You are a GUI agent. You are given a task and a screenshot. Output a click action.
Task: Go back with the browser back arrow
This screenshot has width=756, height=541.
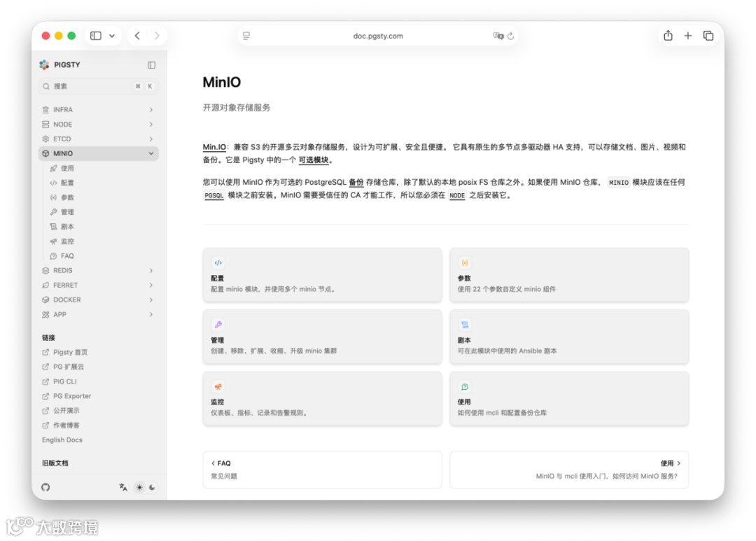pyautogui.click(x=137, y=36)
